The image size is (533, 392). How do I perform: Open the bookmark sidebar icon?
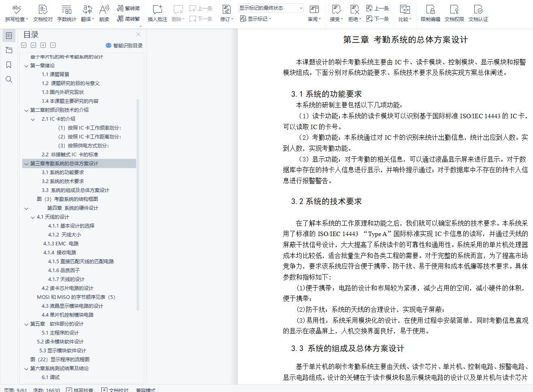[9, 65]
